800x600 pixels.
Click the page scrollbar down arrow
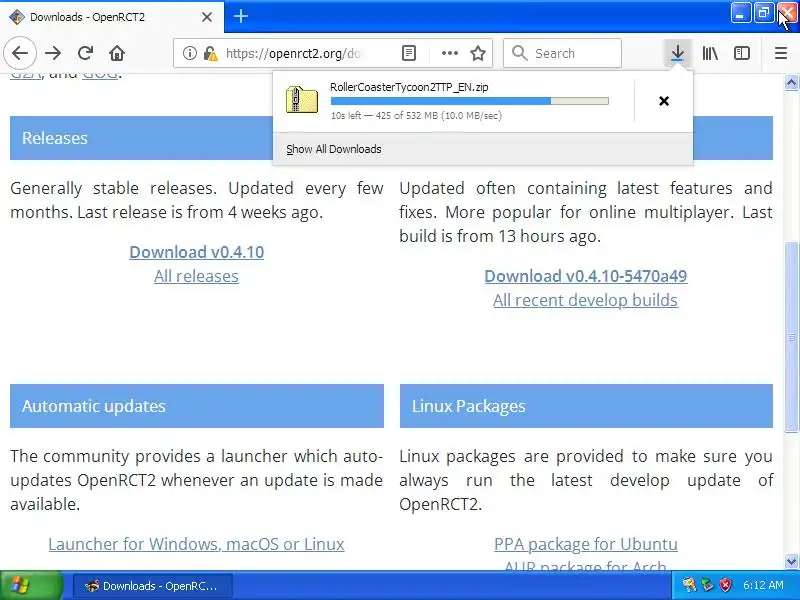(791, 562)
